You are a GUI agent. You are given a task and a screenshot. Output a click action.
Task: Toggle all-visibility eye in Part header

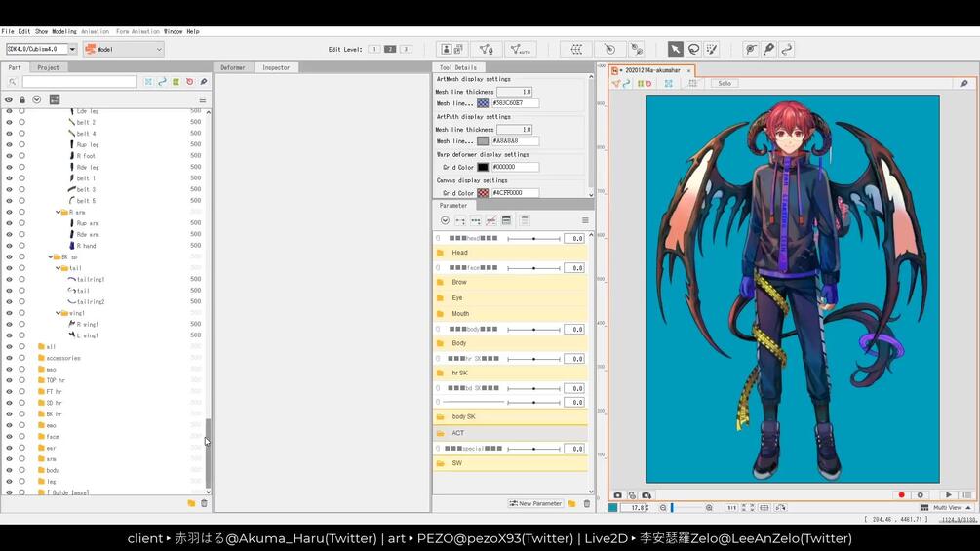pyautogui.click(x=8, y=99)
